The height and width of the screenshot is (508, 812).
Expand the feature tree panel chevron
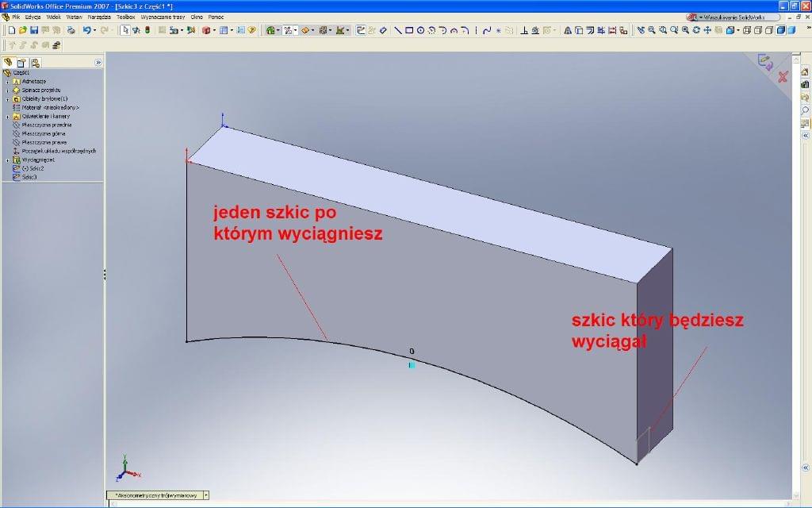pos(98,63)
